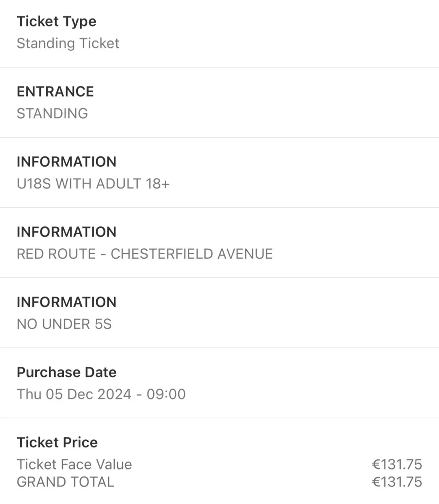The image size is (439, 504).
Task: Click the second INFORMATION heading
Action: click(67, 232)
